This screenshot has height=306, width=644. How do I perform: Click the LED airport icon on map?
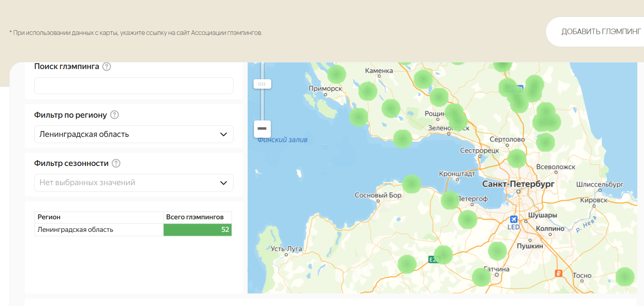pyautogui.click(x=513, y=219)
